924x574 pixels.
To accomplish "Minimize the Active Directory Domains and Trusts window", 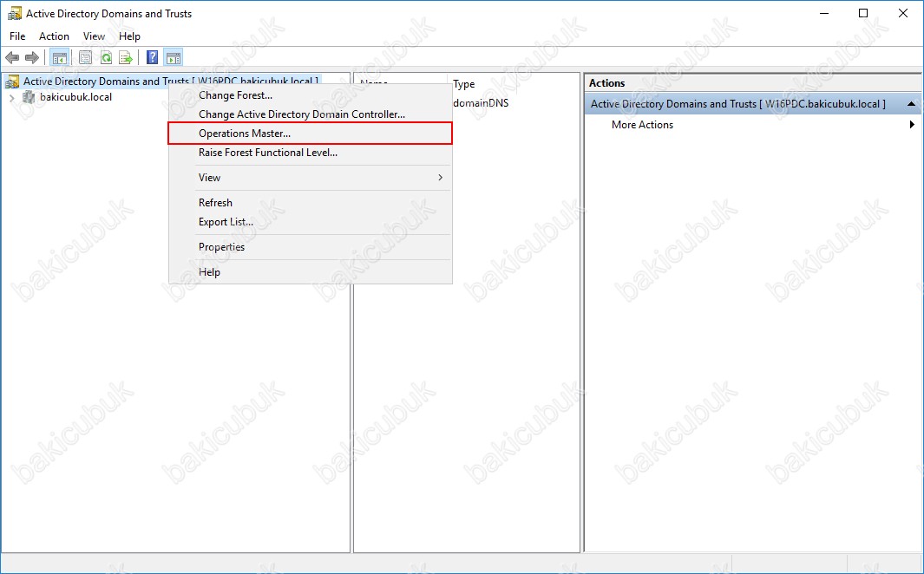I will click(824, 14).
